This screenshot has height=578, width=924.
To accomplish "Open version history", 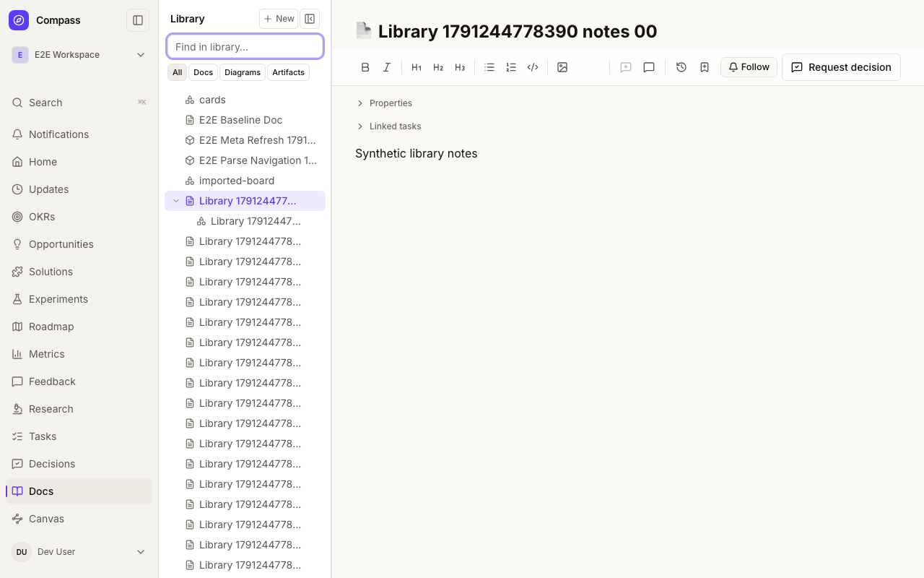I will [681, 67].
